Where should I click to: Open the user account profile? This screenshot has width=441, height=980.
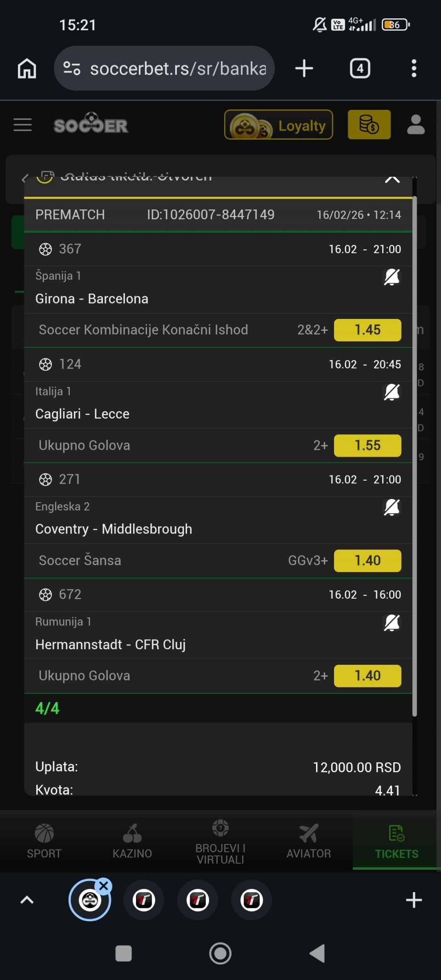[416, 125]
